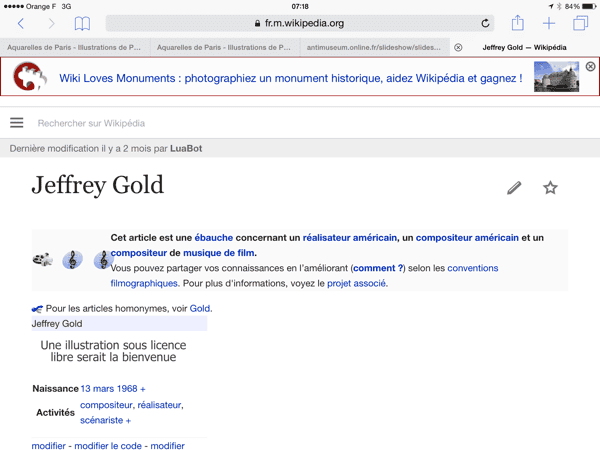Click the castle monument thumbnail

(556, 77)
